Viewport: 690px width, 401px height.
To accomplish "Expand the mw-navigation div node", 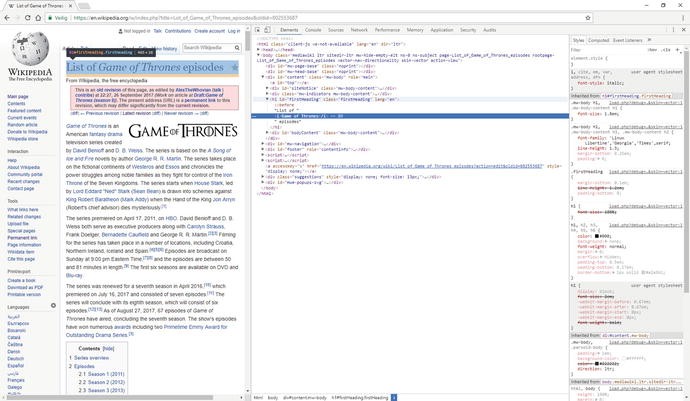I will point(263,144).
